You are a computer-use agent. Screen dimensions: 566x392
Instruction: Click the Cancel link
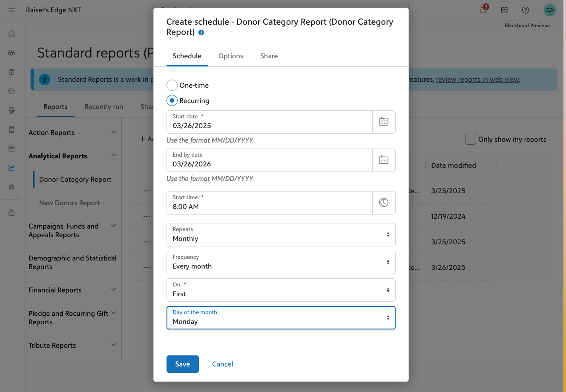tap(223, 364)
